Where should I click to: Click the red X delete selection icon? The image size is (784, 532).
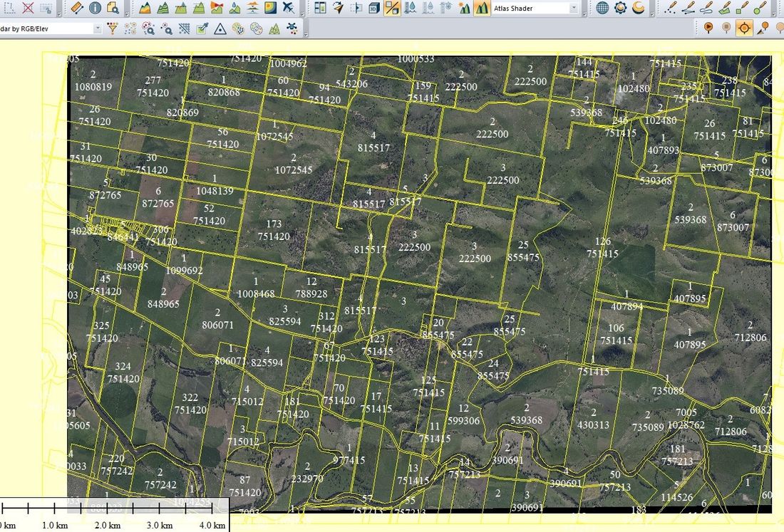(28, 8)
